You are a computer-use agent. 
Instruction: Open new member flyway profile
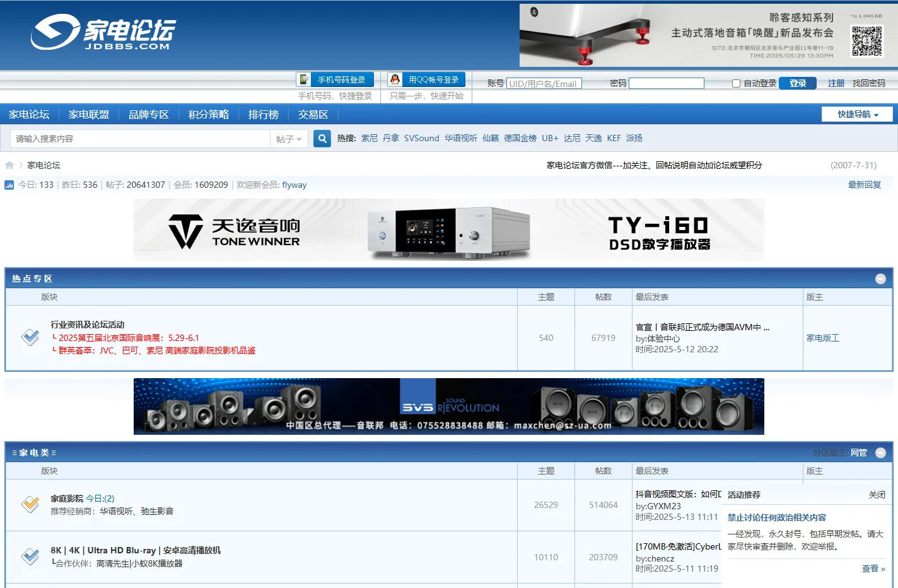294,185
